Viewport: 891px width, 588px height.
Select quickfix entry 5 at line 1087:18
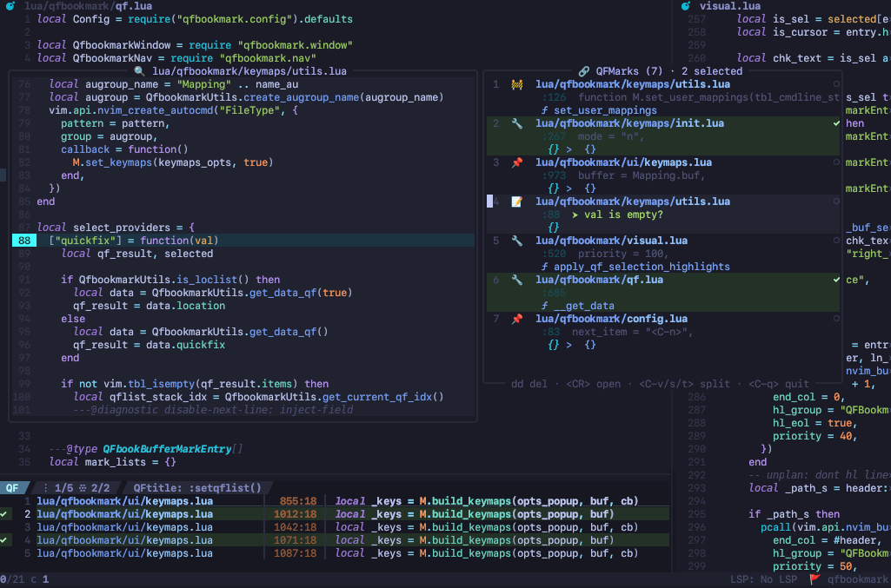(335, 553)
